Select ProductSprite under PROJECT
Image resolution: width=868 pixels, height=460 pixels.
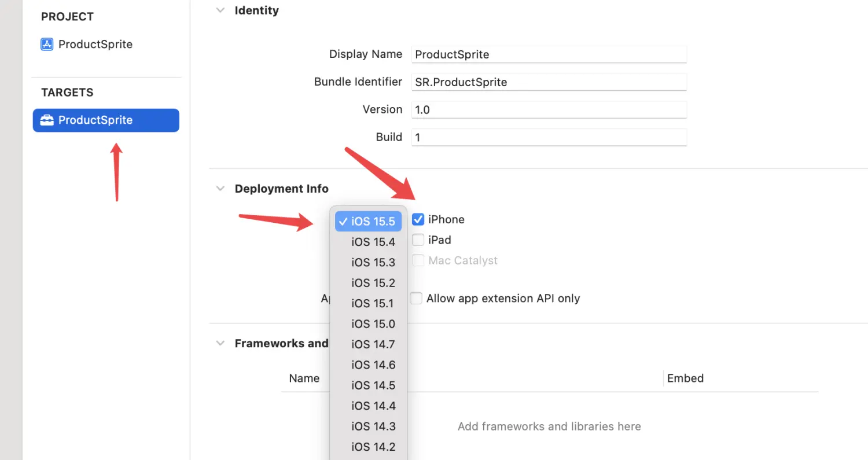tap(95, 45)
